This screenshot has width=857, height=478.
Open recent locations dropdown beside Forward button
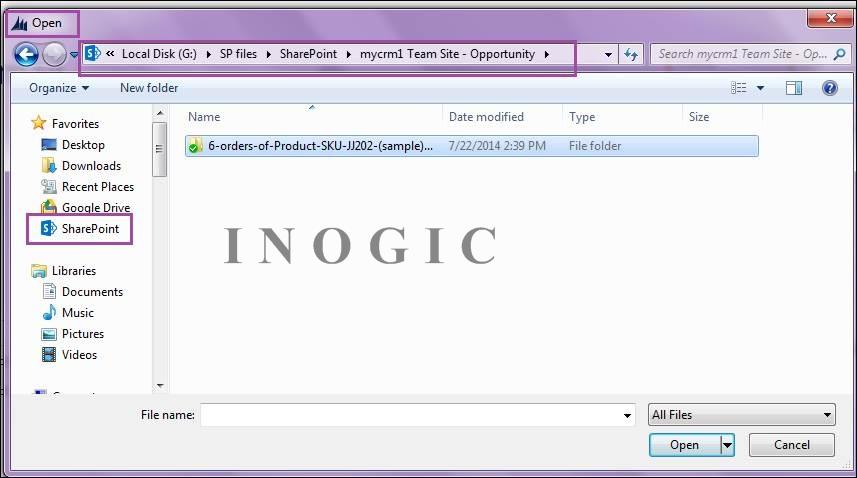coord(74,55)
